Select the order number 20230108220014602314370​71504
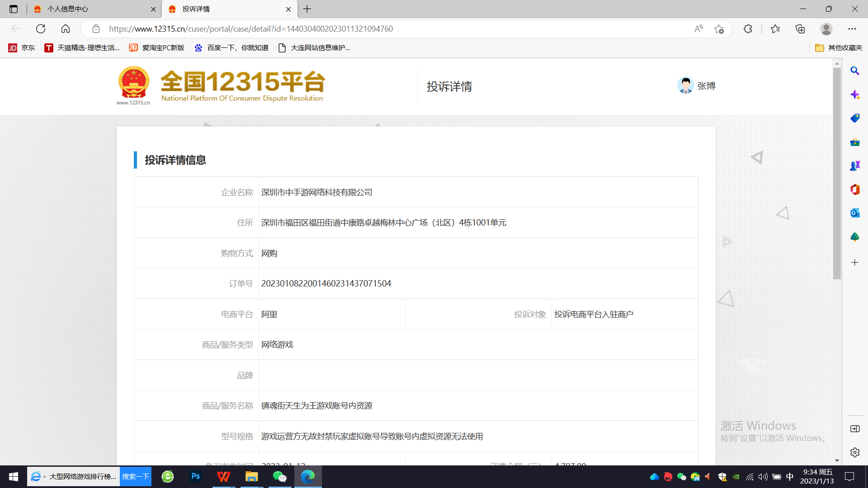 pyautogui.click(x=326, y=284)
